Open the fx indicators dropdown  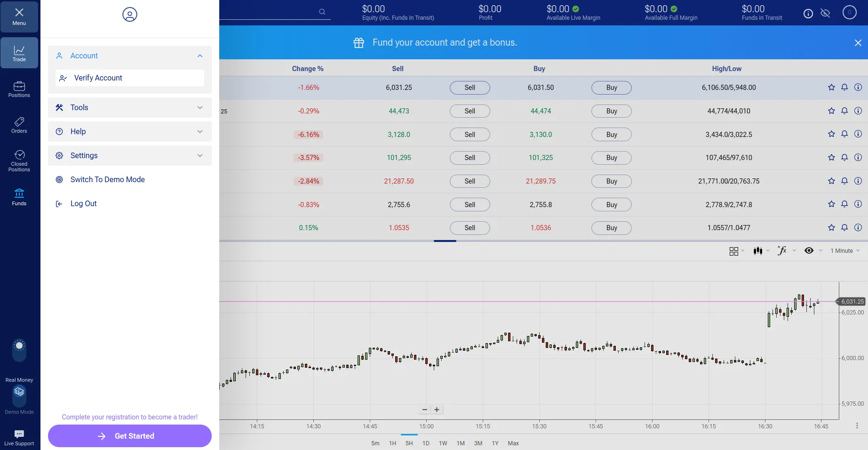(787, 251)
